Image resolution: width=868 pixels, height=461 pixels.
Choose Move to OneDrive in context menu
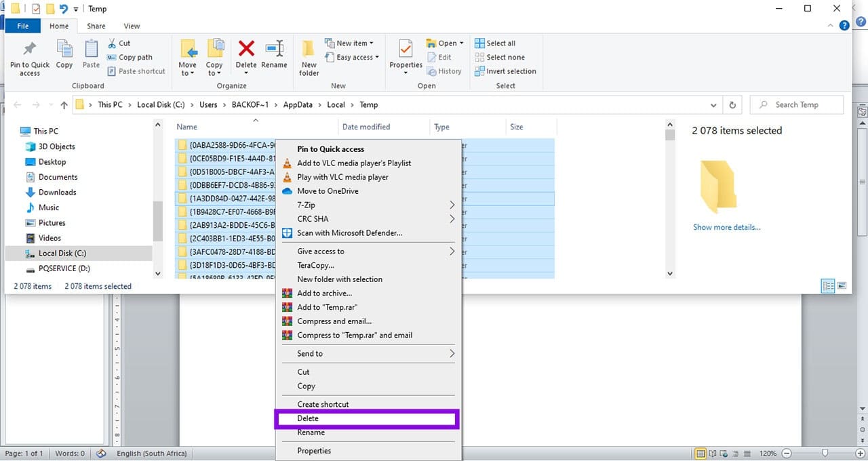tap(368, 191)
